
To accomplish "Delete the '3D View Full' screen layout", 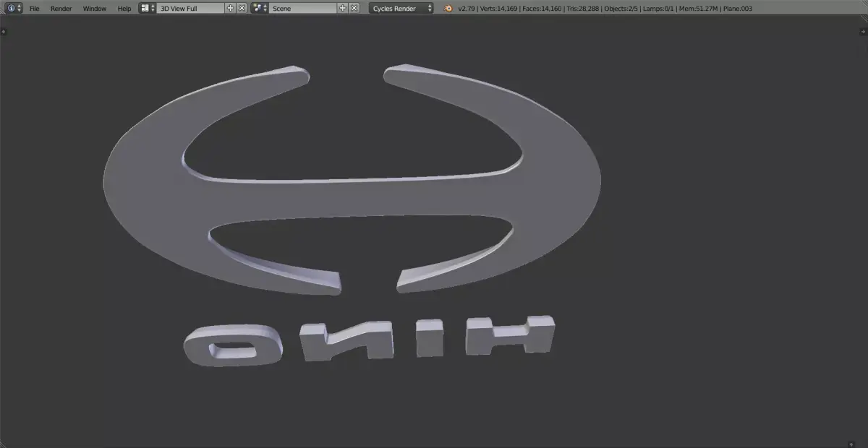I will click(x=242, y=8).
